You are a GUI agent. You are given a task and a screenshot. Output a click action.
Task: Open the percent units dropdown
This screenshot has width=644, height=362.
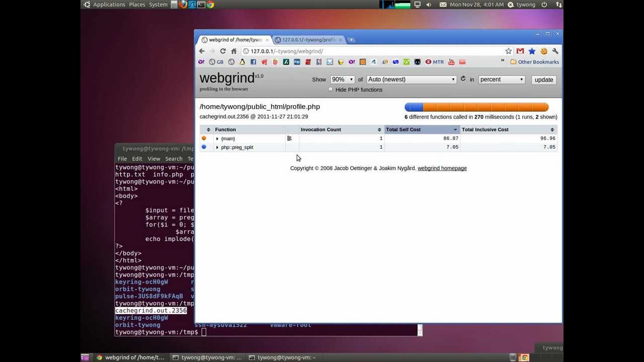(x=502, y=79)
